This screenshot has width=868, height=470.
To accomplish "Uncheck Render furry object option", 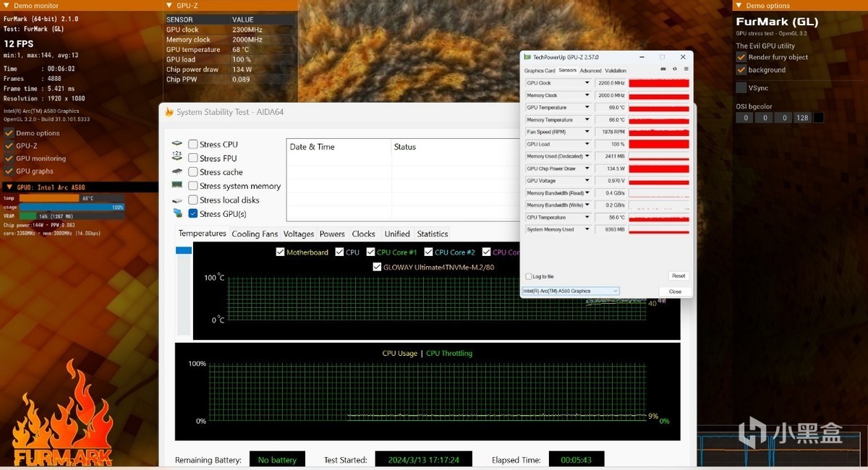I will click(x=741, y=56).
